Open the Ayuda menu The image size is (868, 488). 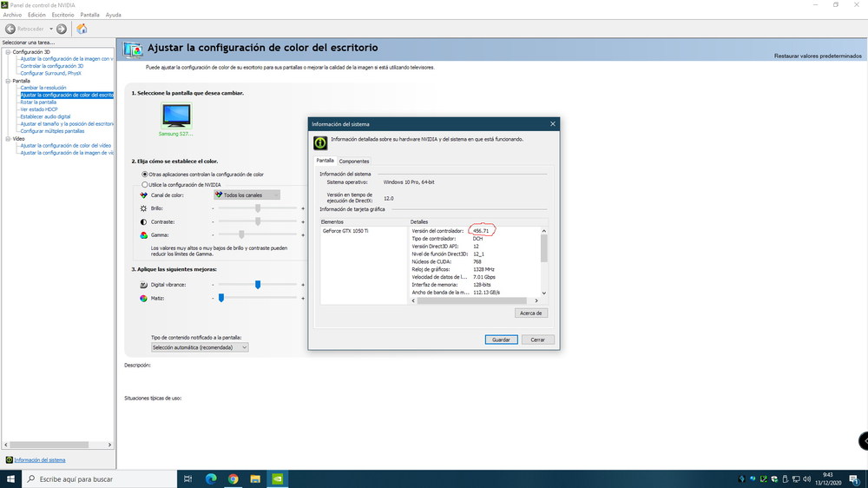click(x=114, y=15)
